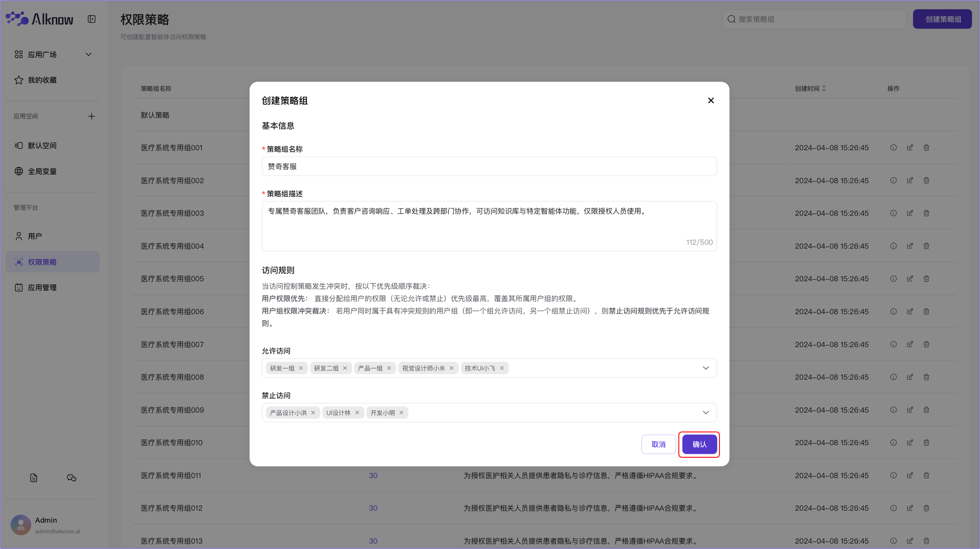This screenshot has height=549, width=980.
Task: Remove the 研发一组 tag from 允许访问
Action: coord(301,368)
